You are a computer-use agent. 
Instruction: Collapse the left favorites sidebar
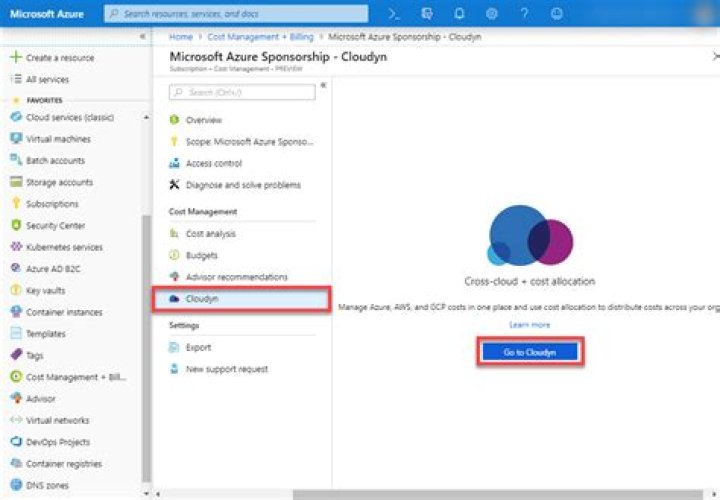[142, 36]
